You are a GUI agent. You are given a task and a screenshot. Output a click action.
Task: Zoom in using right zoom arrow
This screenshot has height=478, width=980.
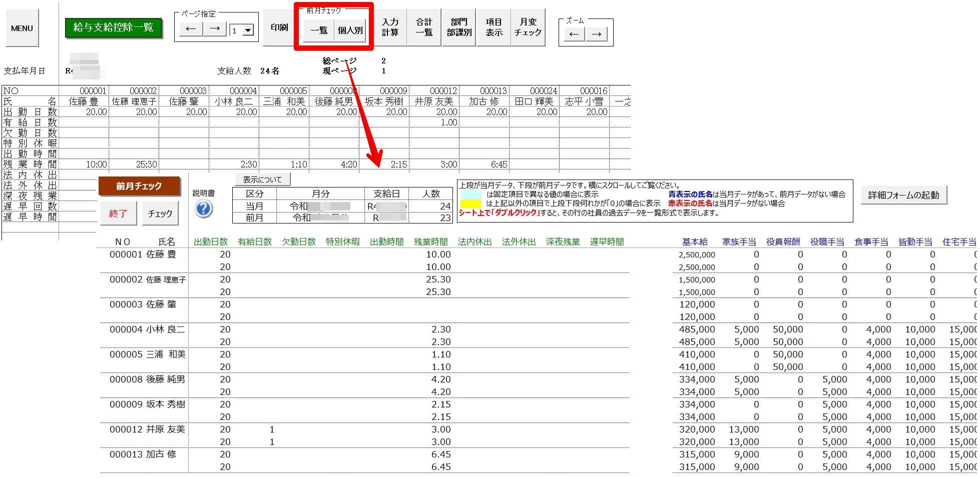coord(596,34)
